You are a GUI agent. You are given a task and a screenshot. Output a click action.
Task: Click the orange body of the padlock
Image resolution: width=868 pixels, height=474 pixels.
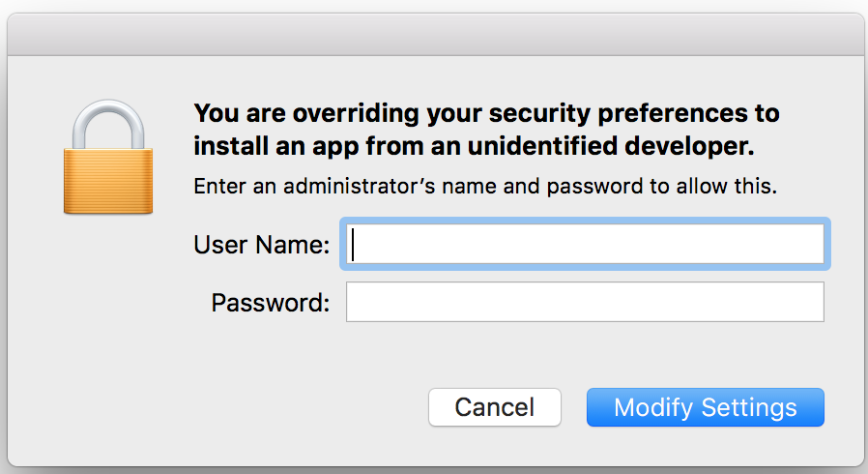pos(108,181)
